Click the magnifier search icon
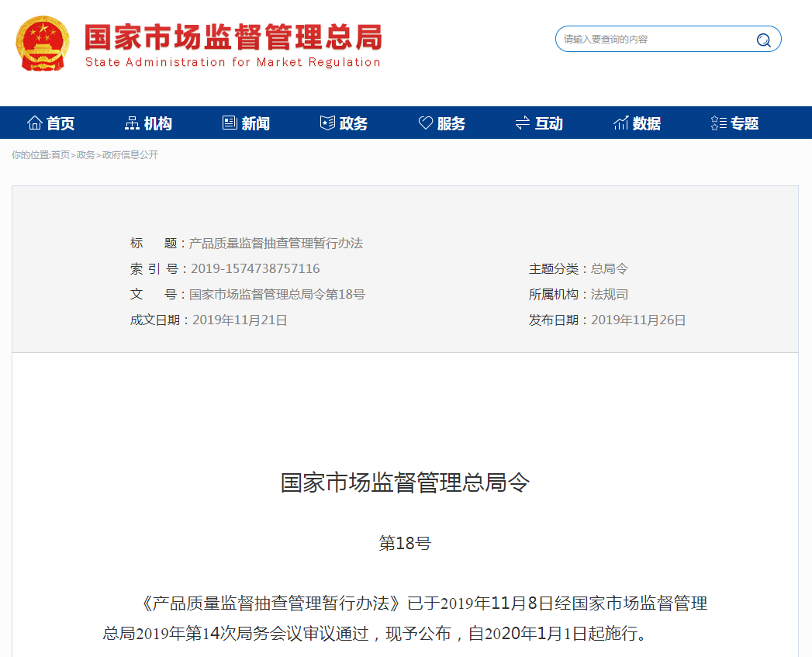This screenshot has width=812, height=657. [763, 40]
